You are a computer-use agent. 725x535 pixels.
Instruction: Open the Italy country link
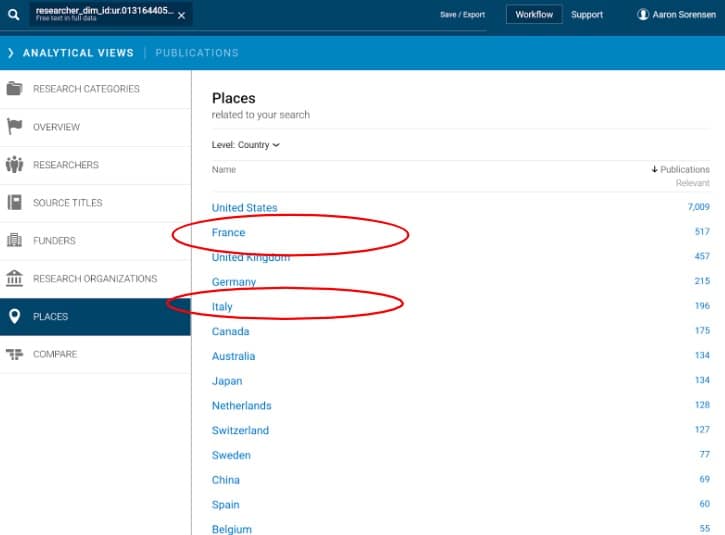[222, 307]
